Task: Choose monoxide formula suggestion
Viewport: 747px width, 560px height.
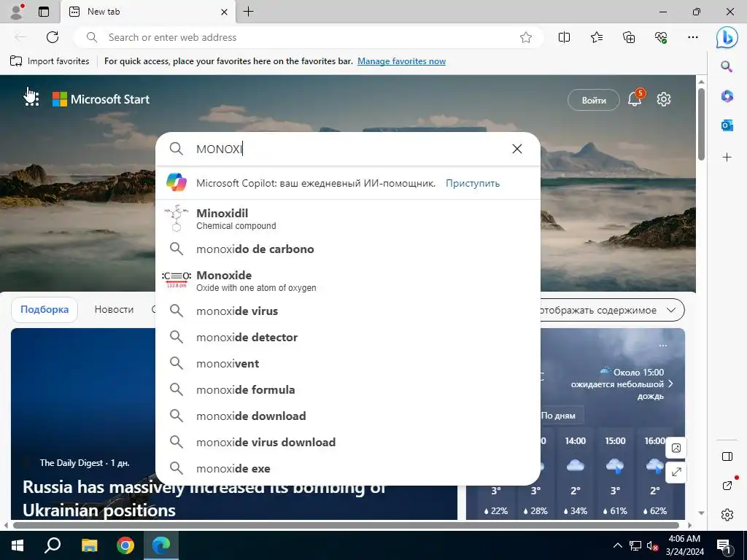Action: (348, 389)
